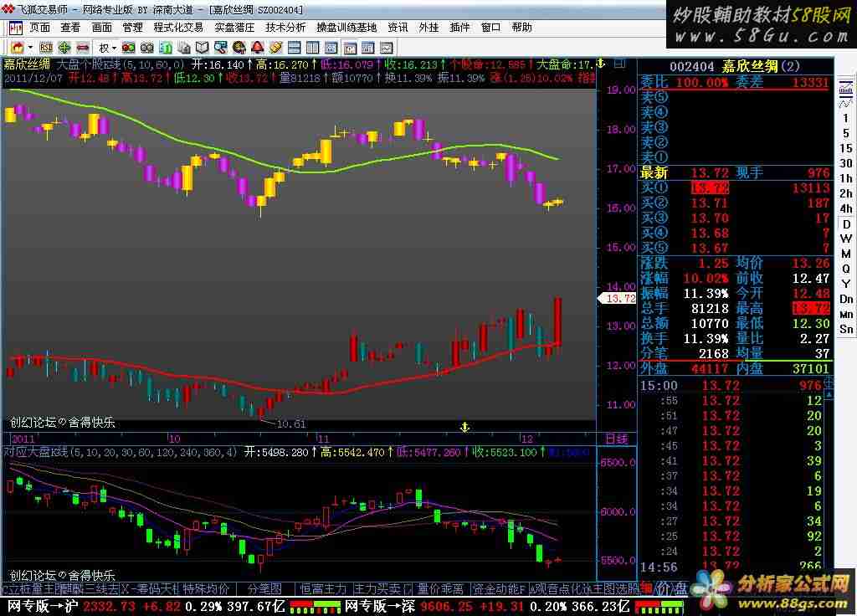This screenshot has width=857, height=616.
Task: Click the green four-arrow move icon
Action: click(64, 48)
